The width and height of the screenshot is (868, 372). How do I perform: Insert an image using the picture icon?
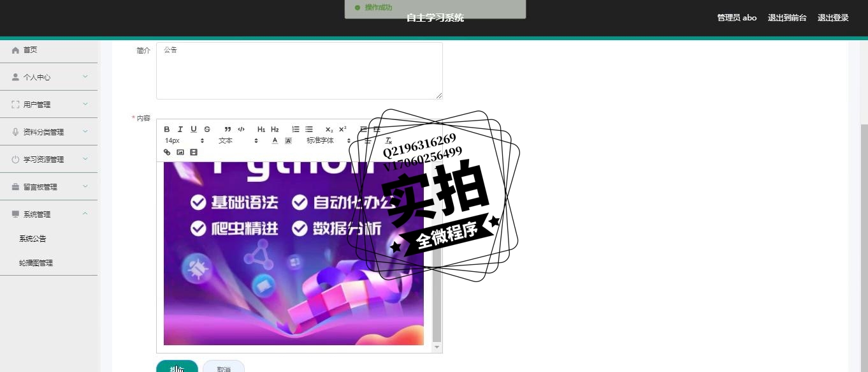point(180,152)
